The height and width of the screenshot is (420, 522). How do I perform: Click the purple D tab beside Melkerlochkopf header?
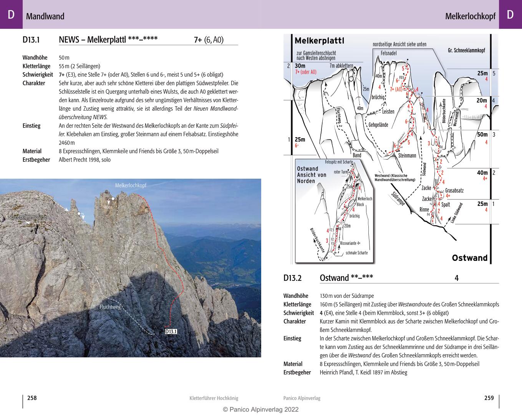click(510, 14)
